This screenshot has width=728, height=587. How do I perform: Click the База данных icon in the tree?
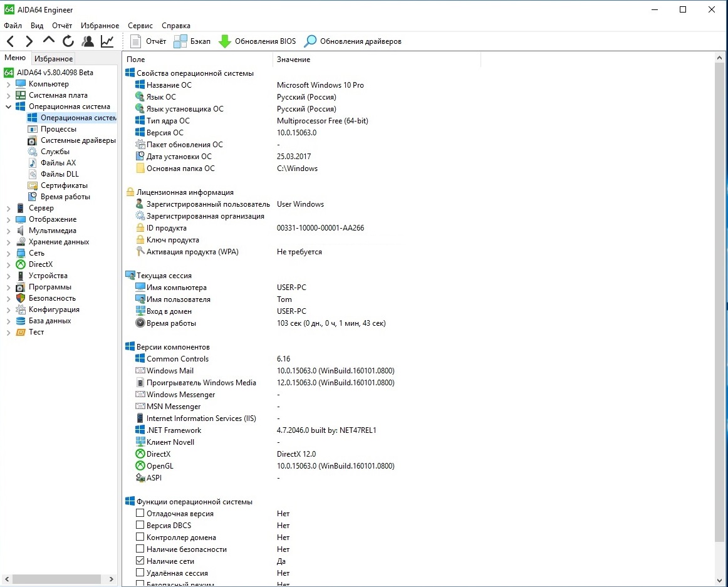tap(21, 321)
